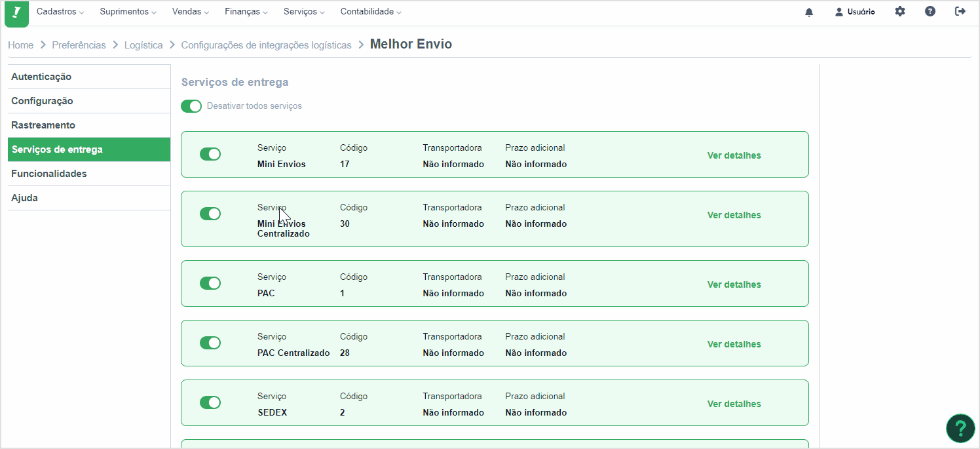Open the Configuração sidebar tab
Image resolution: width=980 pixels, height=449 pixels.
point(89,101)
